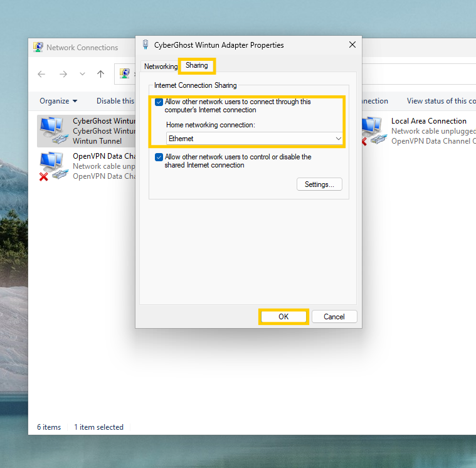Open recent locations chevron in Network Connections
The height and width of the screenshot is (468, 476).
click(82, 74)
